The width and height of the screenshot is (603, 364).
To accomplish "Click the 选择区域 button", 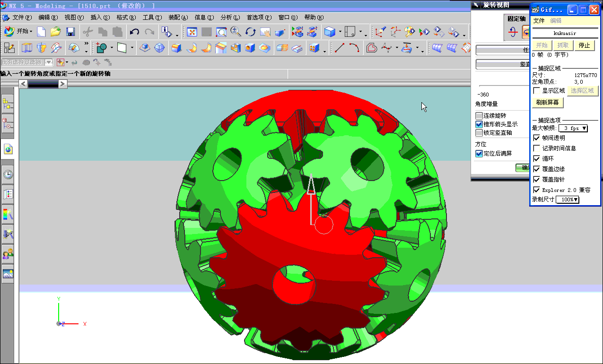I will pos(582,91).
